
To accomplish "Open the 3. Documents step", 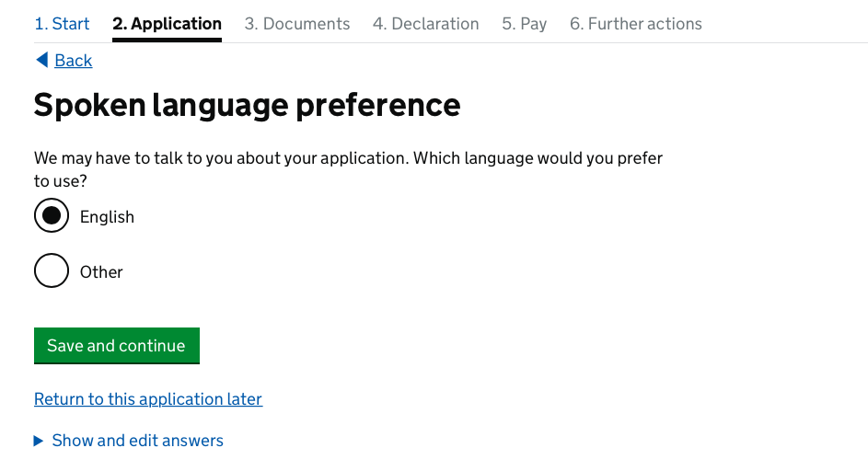I will (297, 24).
